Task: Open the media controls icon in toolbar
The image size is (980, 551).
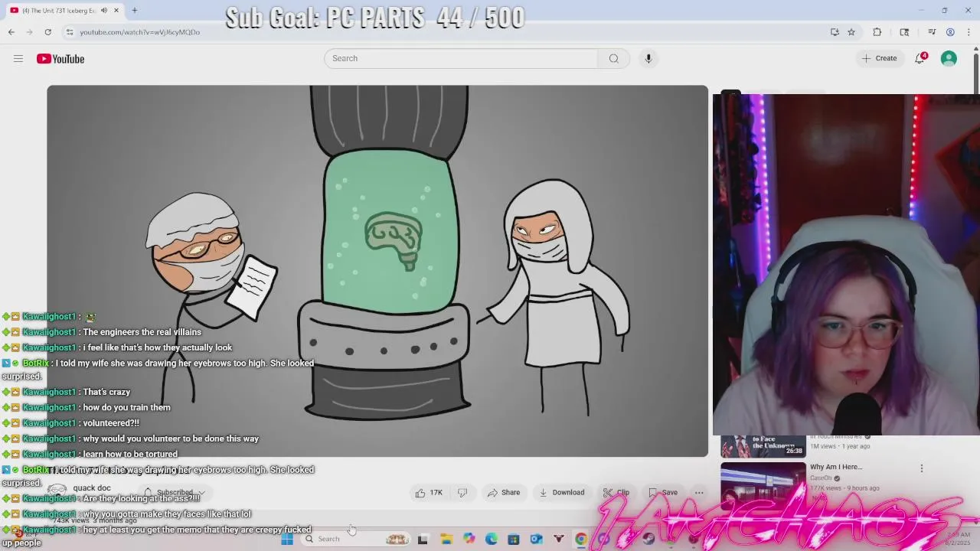Action: [x=932, y=32]
